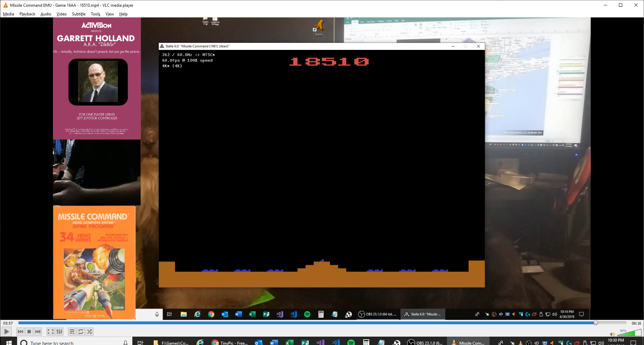Skip to next media in VLC
This screenshot has height=345, width=644.
pos(38,332)
